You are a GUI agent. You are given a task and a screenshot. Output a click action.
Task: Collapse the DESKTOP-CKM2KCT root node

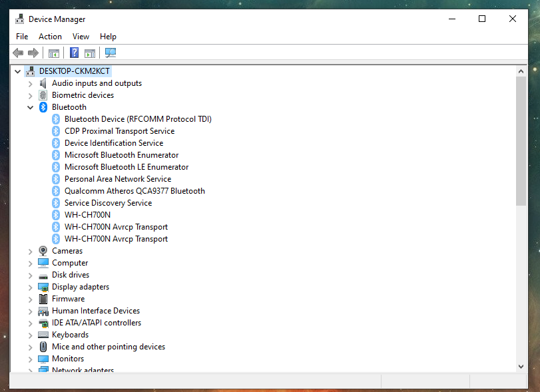pyautogui.click(x=17, y=72)
